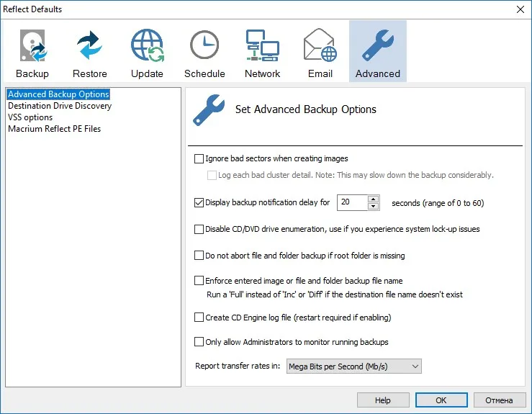Image resolution: width=532 pixels, height=414 pixels.
Task: Enable Only allow Administrators to monitor backups
Action: click(x=199, y=342)
